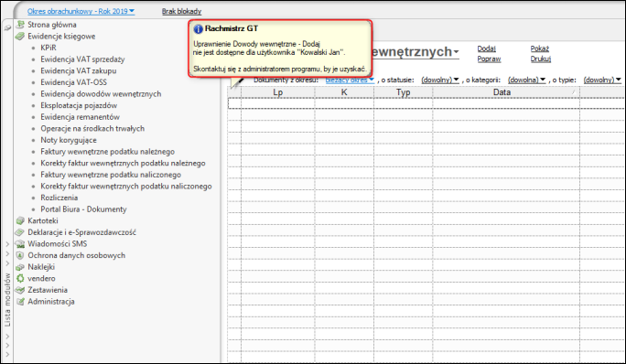Open Korekty faktur wewnętrznych podatku należnego
The width and height of the screenshot is (626, 364).
pos(123,163)
